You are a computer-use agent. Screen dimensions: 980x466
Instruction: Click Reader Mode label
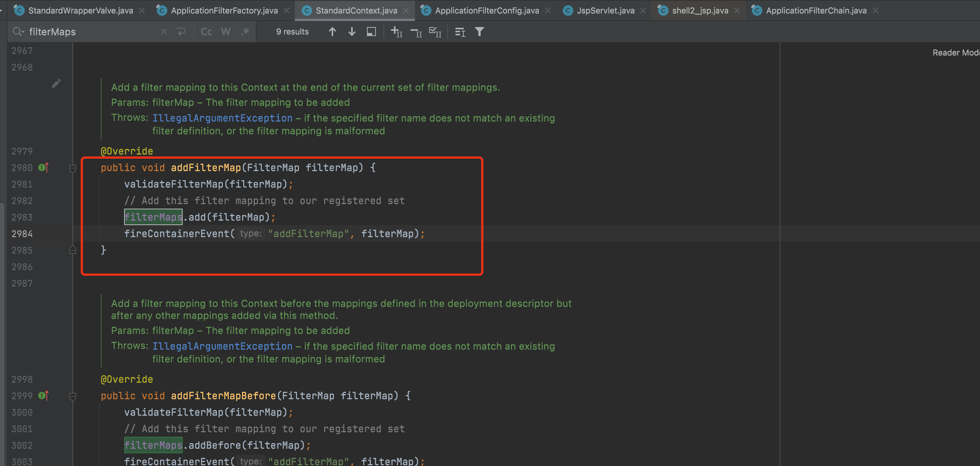956,53
